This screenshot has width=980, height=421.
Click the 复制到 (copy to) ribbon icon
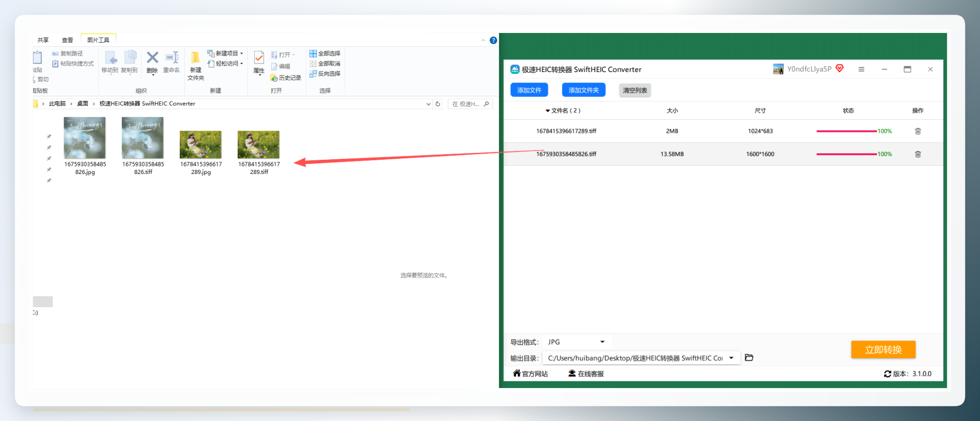point(129,62)
